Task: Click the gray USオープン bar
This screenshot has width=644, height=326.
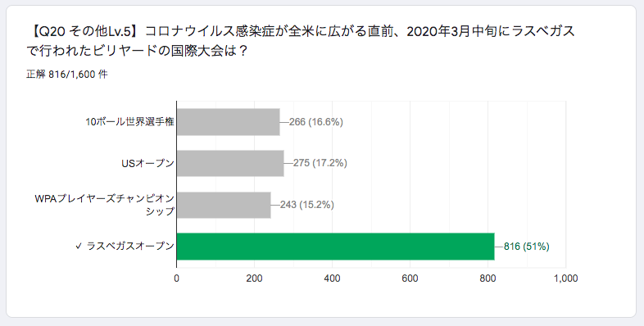Action: (230, 164)
